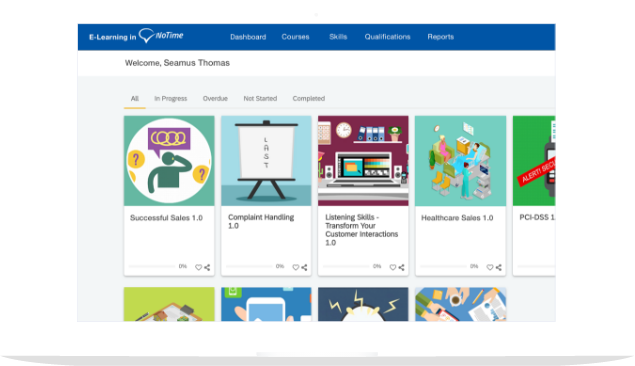Share the Successful Sales 1.0 course
The width and height of the screenshot is (635, 366).
(x=207, y=267)
